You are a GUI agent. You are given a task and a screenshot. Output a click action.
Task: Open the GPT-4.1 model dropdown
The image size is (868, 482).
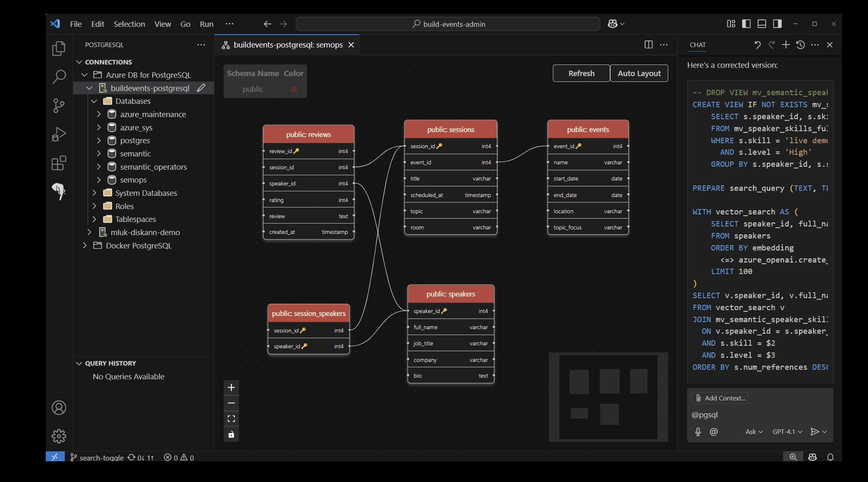pos(787,431)
